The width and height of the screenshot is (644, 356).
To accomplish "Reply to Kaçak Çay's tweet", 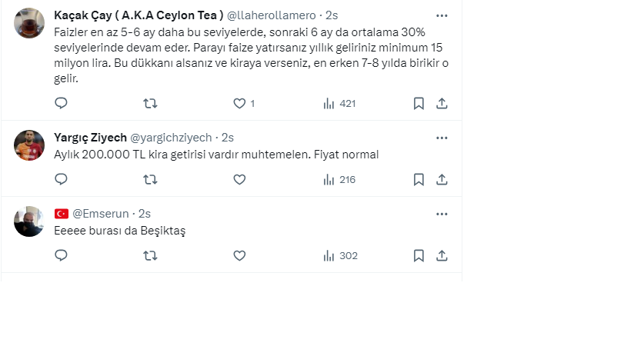I will coord(62,103).
